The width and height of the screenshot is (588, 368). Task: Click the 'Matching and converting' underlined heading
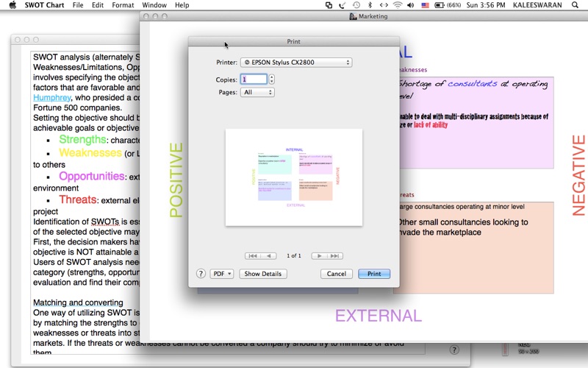click(78, 302)
